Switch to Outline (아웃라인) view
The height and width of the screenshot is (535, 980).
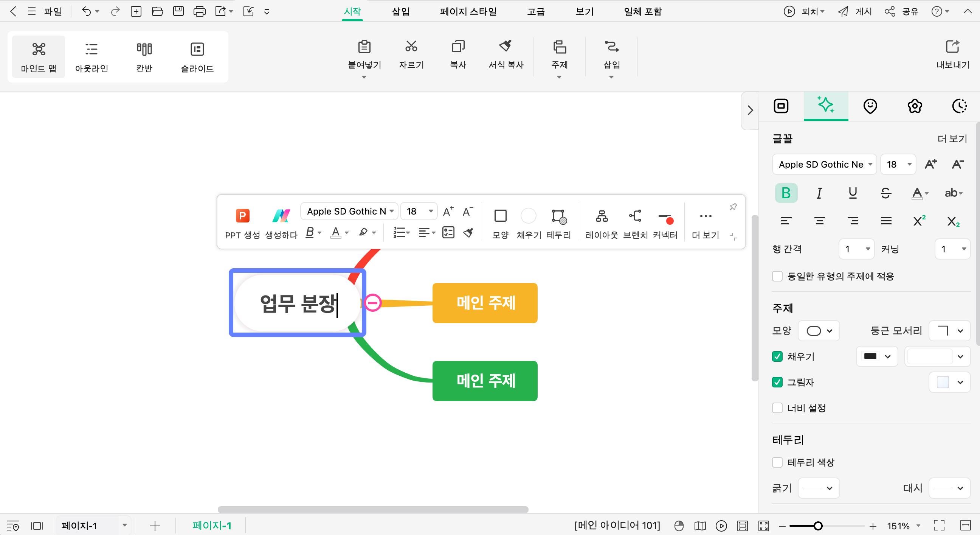91,57
